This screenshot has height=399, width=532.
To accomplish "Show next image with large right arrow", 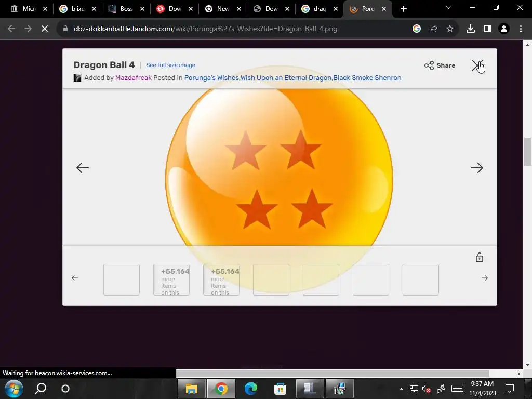I will 477,168.
